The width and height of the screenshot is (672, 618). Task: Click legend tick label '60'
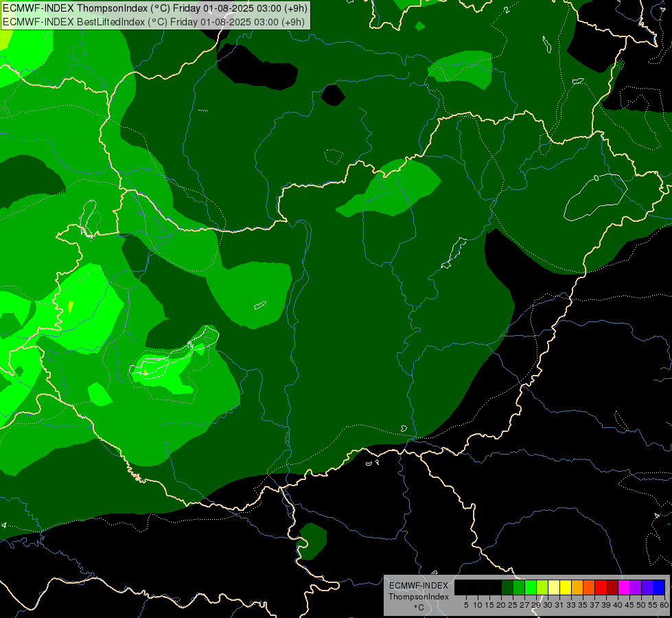coord(664,605)
